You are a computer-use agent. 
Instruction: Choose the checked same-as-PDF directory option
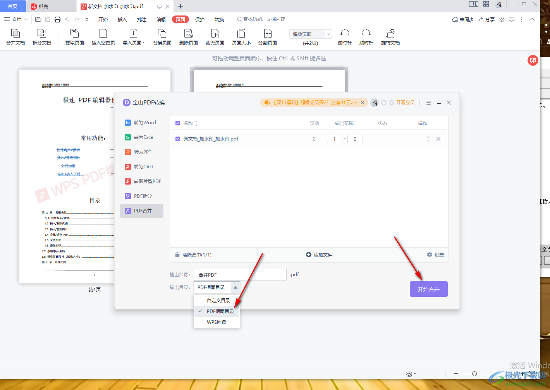coord(217,311)
